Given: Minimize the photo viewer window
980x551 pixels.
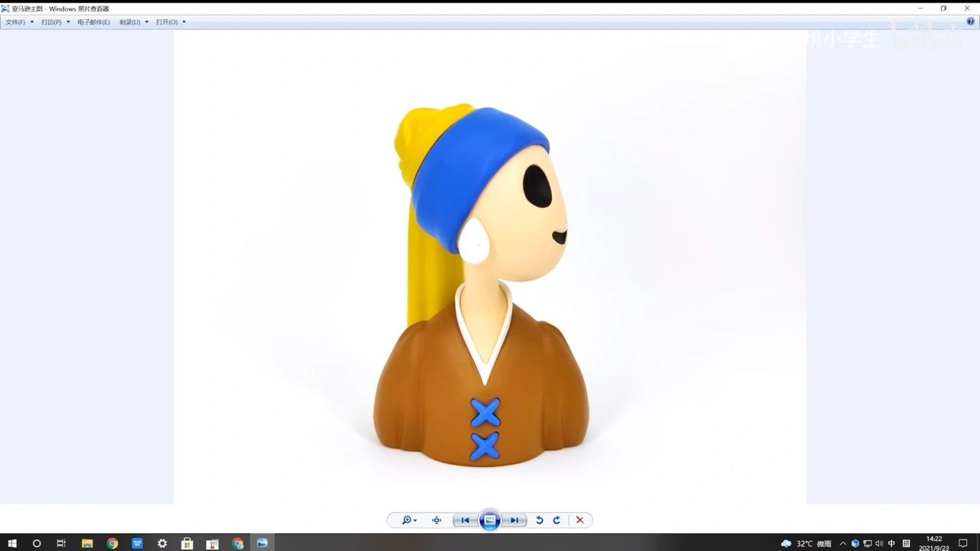Looking at the screenshot, I should coord(920,8).
